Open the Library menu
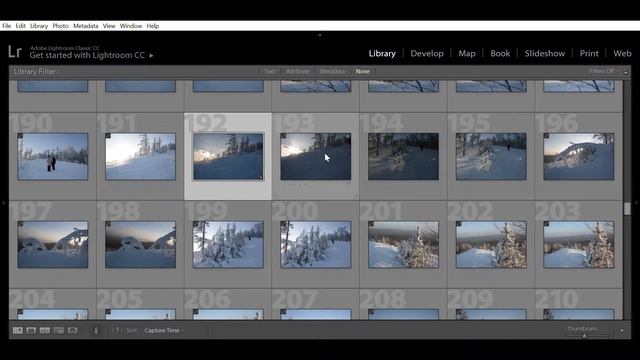Viewport: 640px width, 360px height. [x=39, y=26]
